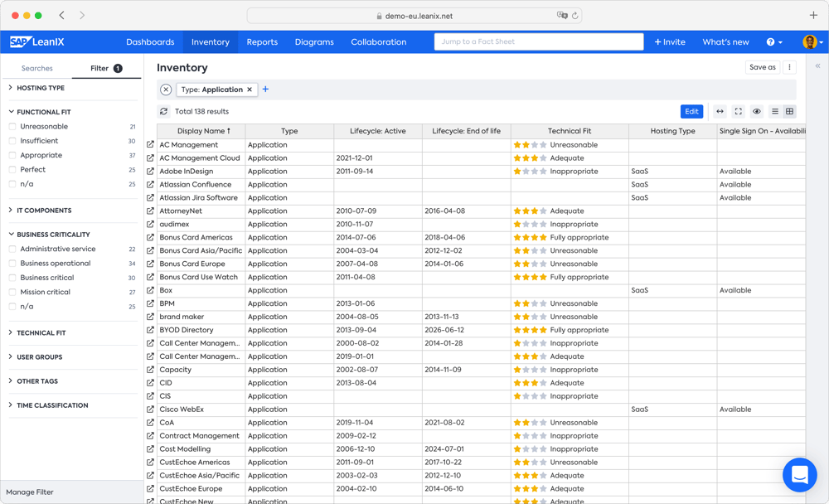Collapse the right side panel
The width and height of the screenshot is (829, 504).
(817, 66)
